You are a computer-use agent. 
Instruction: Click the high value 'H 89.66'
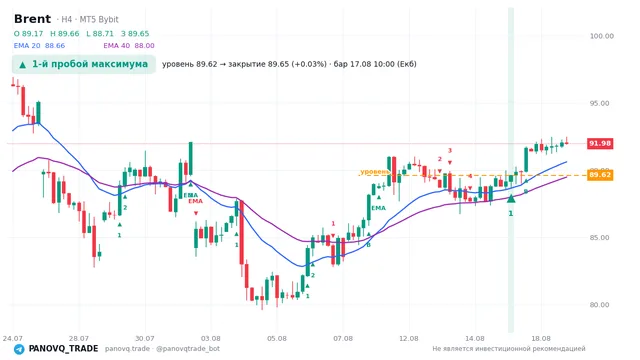(x=64, y=33)
